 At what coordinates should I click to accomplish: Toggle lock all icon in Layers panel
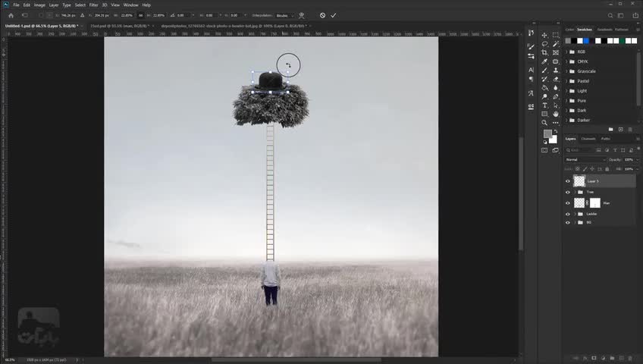point(607,169)
